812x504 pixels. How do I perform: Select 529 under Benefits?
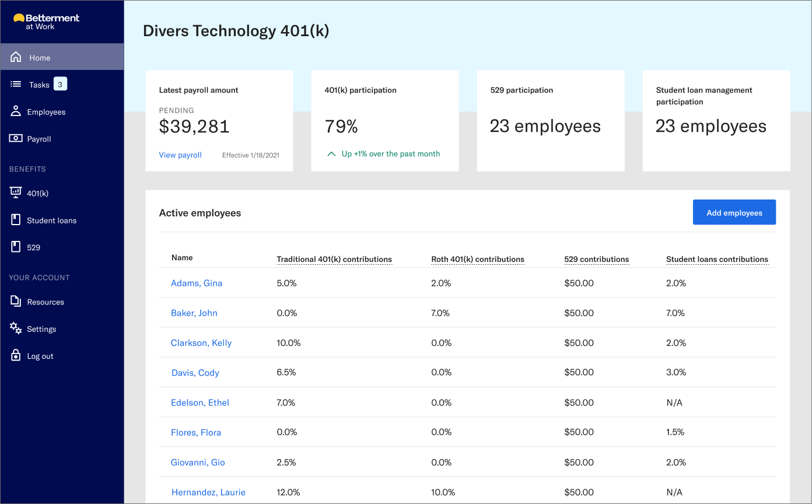pyautogui.click(x=62, y=247)
